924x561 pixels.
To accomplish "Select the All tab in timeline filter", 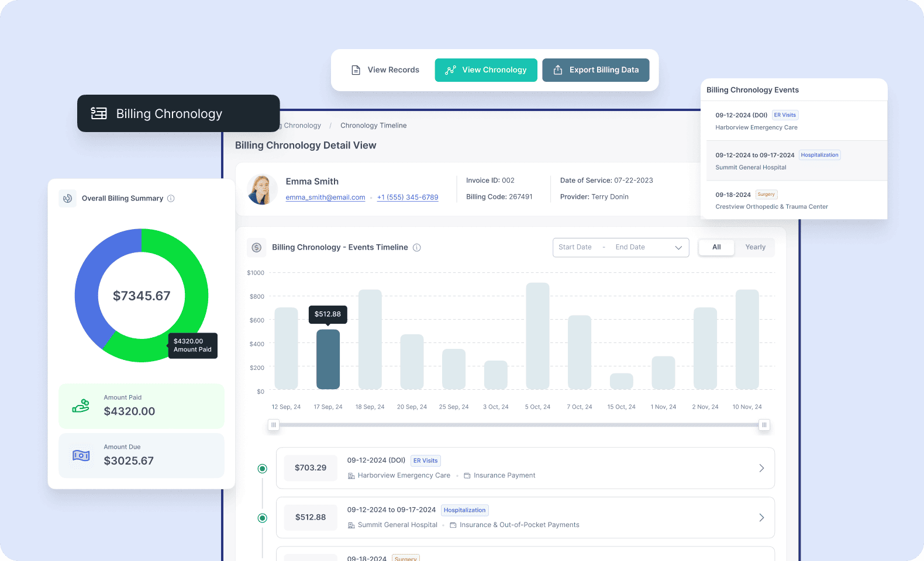I will click(x=716, y=247).
